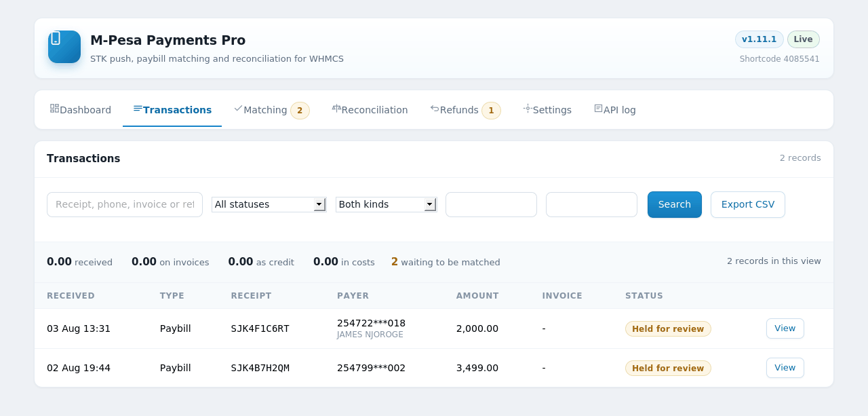Click the 3,499.00 amount cell
Screen dimensions: 868x416
click(477, 368)
